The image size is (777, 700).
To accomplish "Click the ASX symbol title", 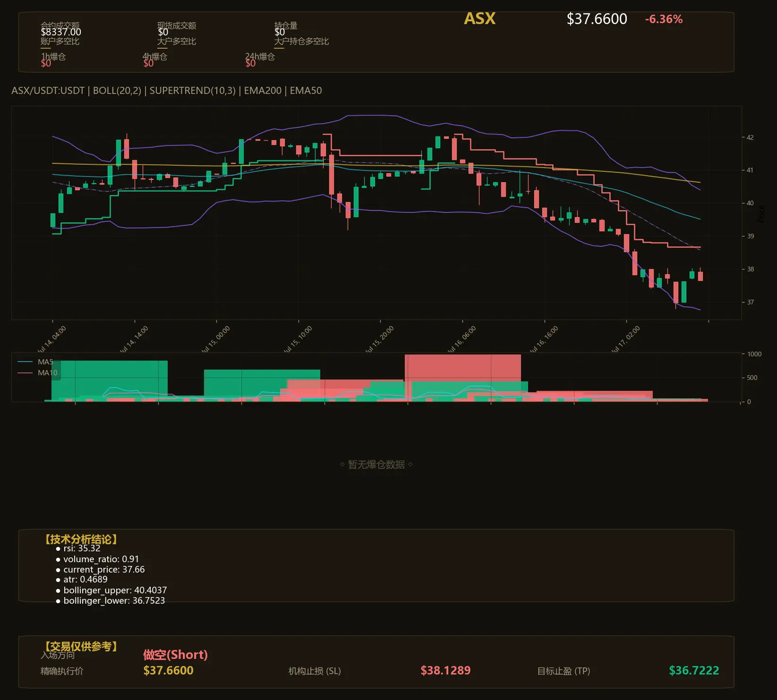I will (479, 18).
